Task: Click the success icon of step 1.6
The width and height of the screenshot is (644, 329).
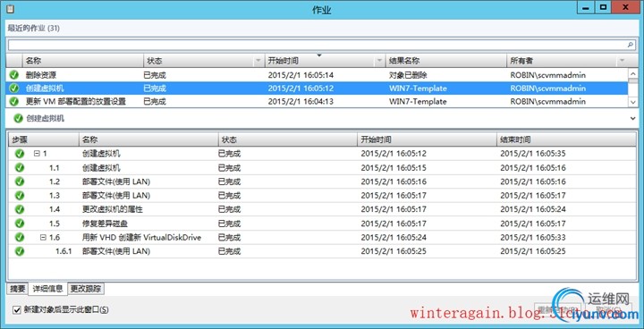Action: coord(20,237)
